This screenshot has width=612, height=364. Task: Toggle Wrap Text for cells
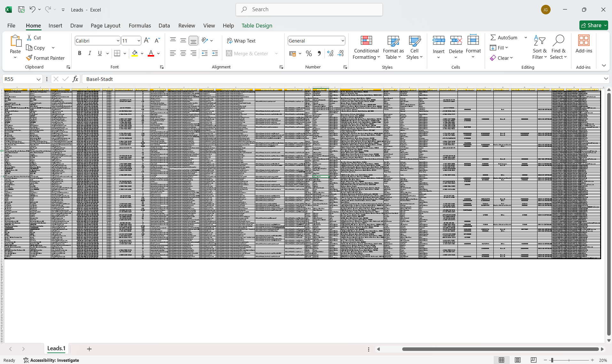click(241, 41)
